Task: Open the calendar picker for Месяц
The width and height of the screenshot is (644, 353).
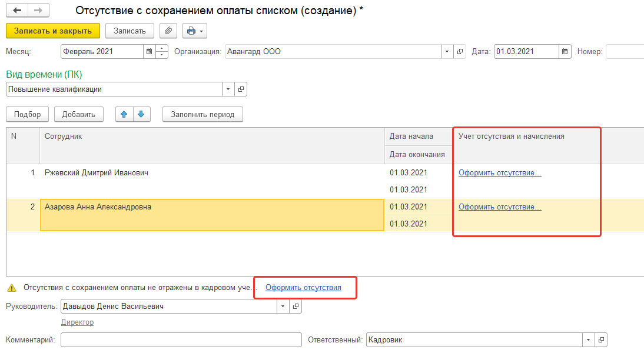Action: [x=149, y=52]
